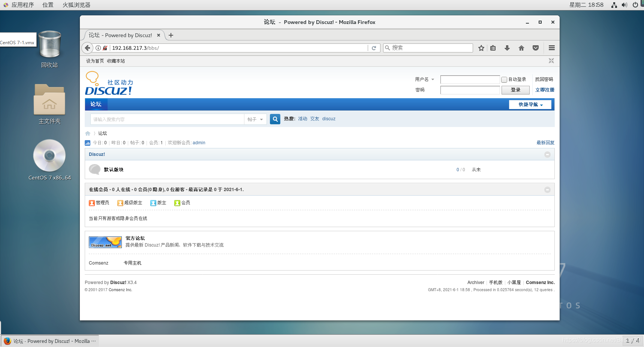Screen dimensions: 644x347
Task: Enable the 自动登录 checkbox
Action: (x=504, y=79)
